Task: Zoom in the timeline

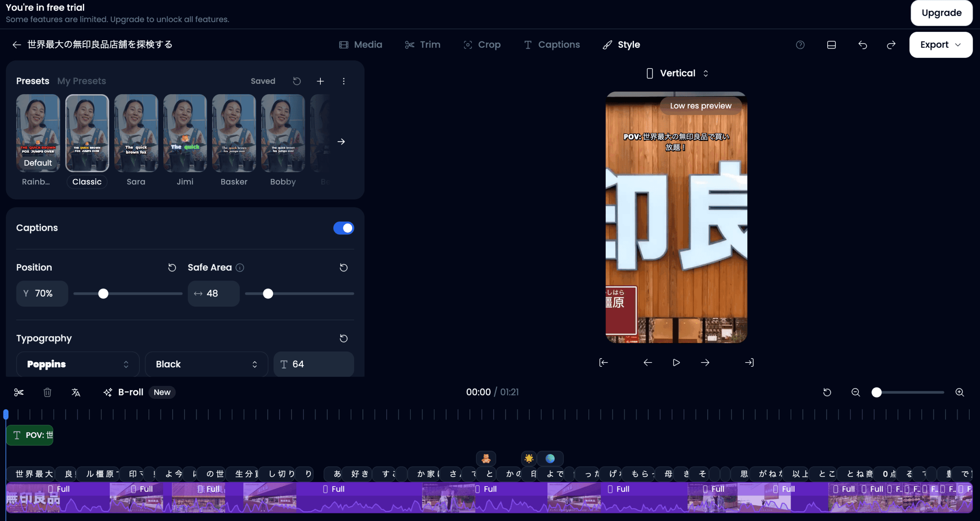Action: [x=960, y=392]
